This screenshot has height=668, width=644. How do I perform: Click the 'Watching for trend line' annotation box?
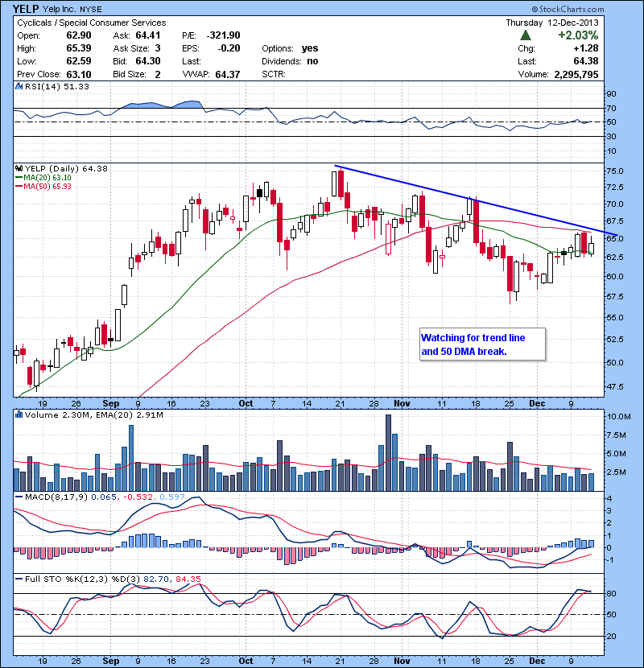[482, 344]
